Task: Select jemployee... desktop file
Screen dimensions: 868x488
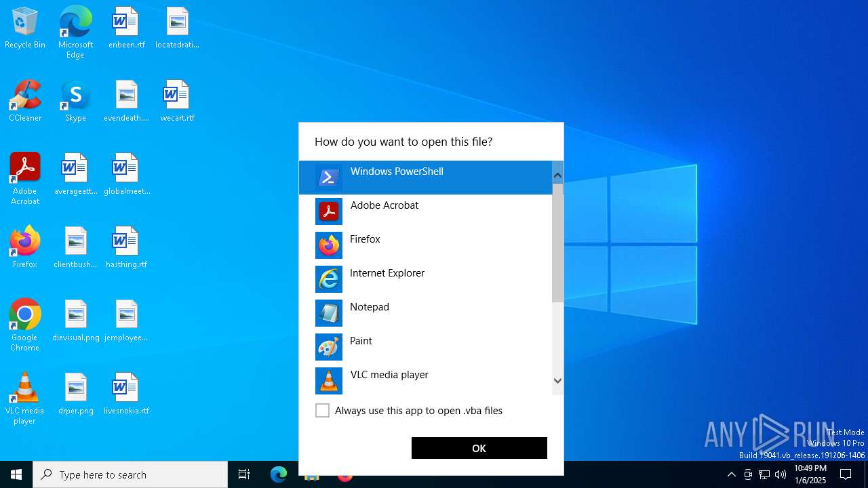Action: click(127, 321)
